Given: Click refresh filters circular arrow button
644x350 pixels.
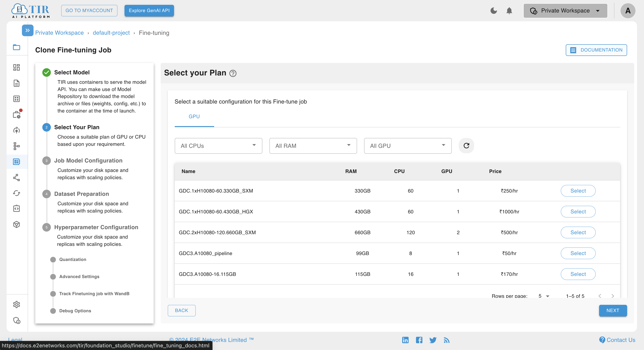Looking at the screenshot, I should 466,146.
